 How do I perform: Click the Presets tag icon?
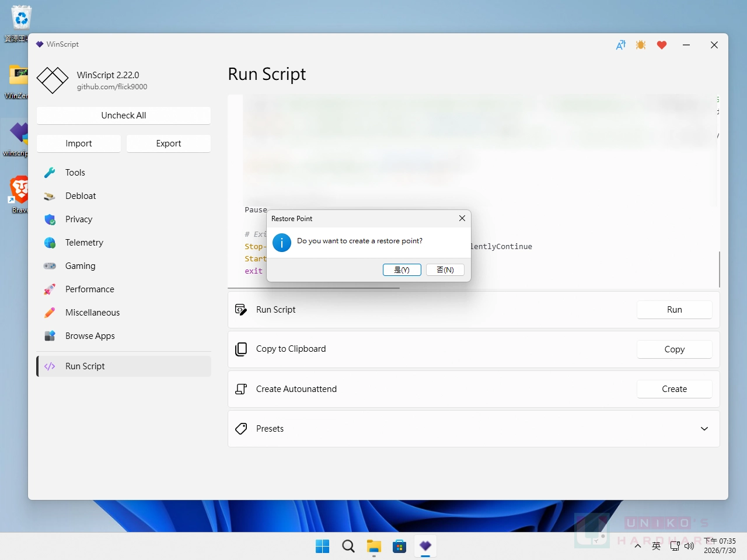point(241,429)
